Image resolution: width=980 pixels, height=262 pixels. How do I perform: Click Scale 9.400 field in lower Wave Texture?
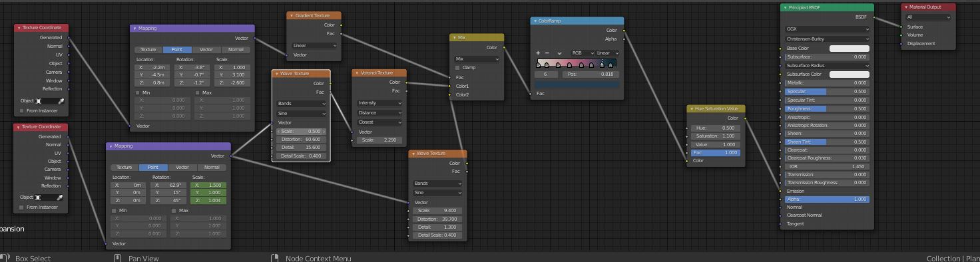point(437,211)
